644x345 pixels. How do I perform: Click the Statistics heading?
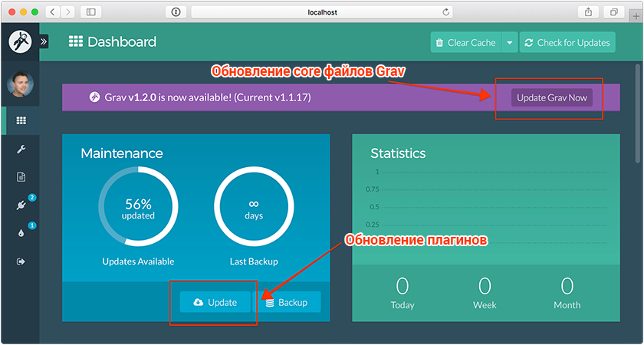coord(398,153)
